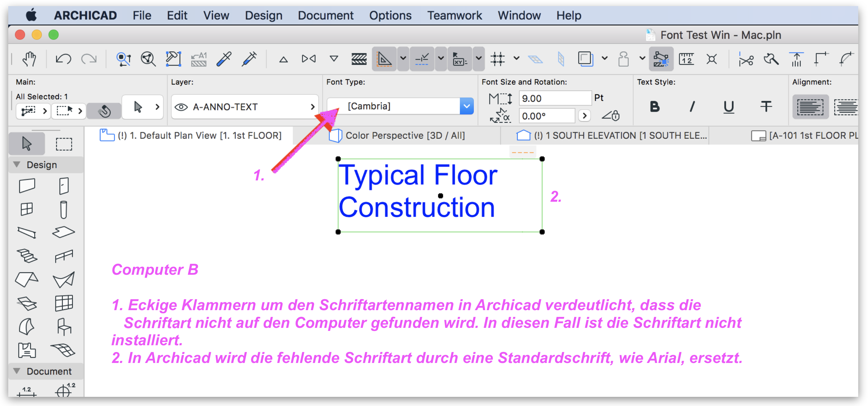Screen dimensions: 868x406
Task: Collapse the Document toolbox section
Action: click(17, 371)
